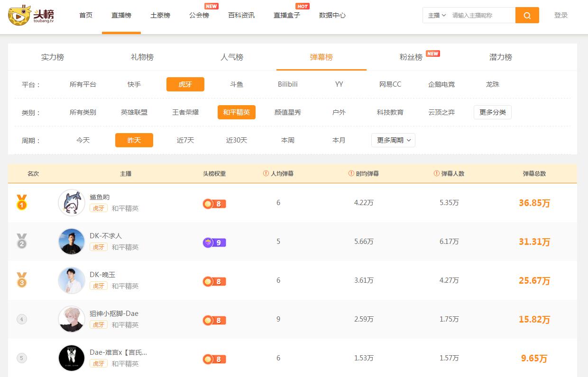The image size is (588, 377).
Task: Click 虎牙 tag under 鲨鱼哟
Action: [x=99, y=208]
